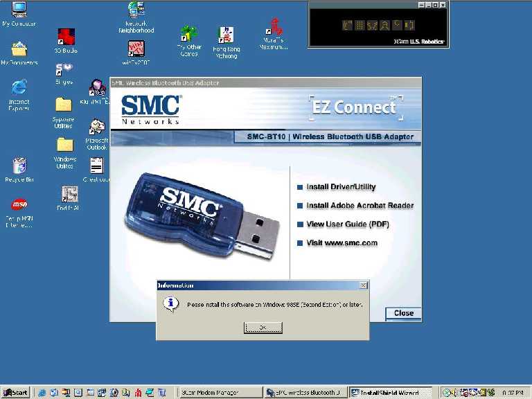532x399 pixels.
Task: Click OK in the Information dialog
Action: pos(263,328)
